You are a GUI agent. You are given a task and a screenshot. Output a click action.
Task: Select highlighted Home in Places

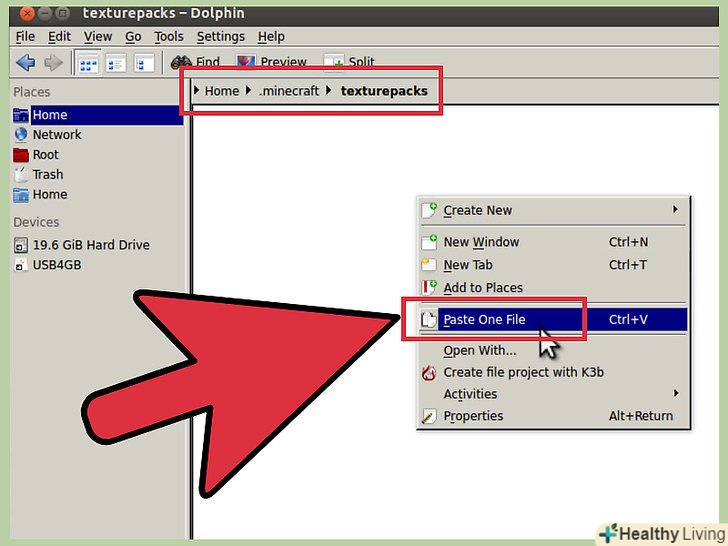tap(98, 115)
